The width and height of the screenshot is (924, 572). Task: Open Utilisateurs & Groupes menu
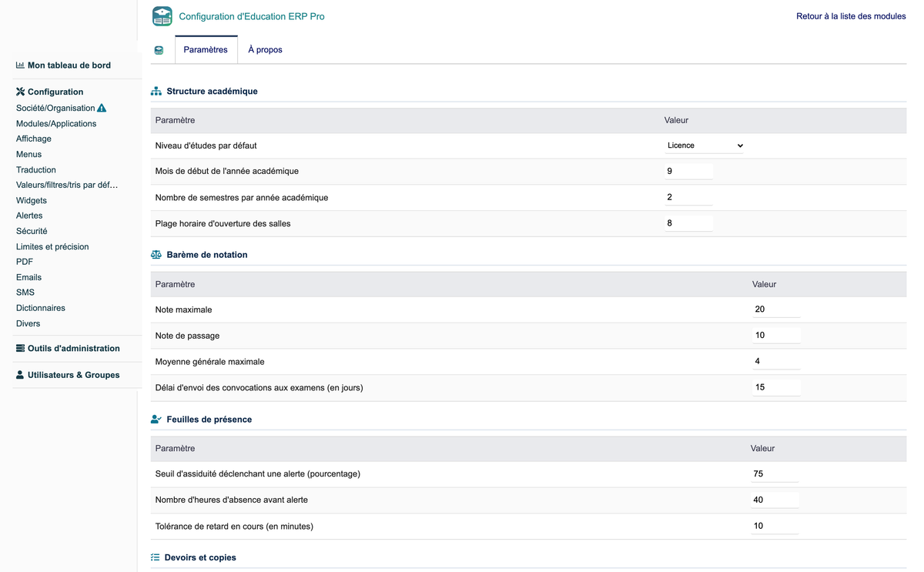(74, 375)
